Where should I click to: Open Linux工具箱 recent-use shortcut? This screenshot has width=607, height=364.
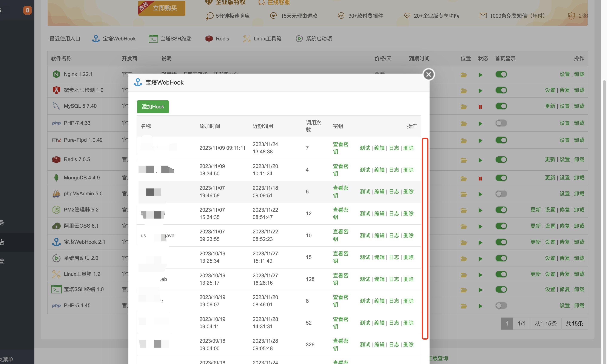point(262,39)
